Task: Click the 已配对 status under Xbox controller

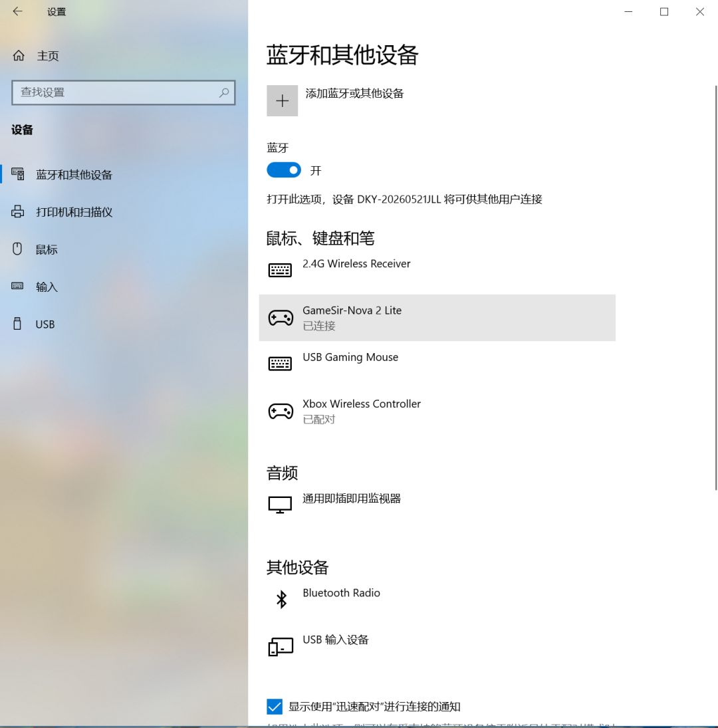Action: pos(319,420)
